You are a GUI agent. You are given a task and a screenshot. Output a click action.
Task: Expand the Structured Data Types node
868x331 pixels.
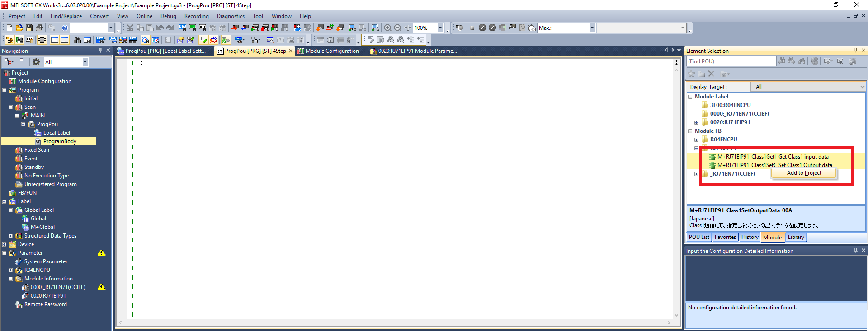tap(11, 236)
